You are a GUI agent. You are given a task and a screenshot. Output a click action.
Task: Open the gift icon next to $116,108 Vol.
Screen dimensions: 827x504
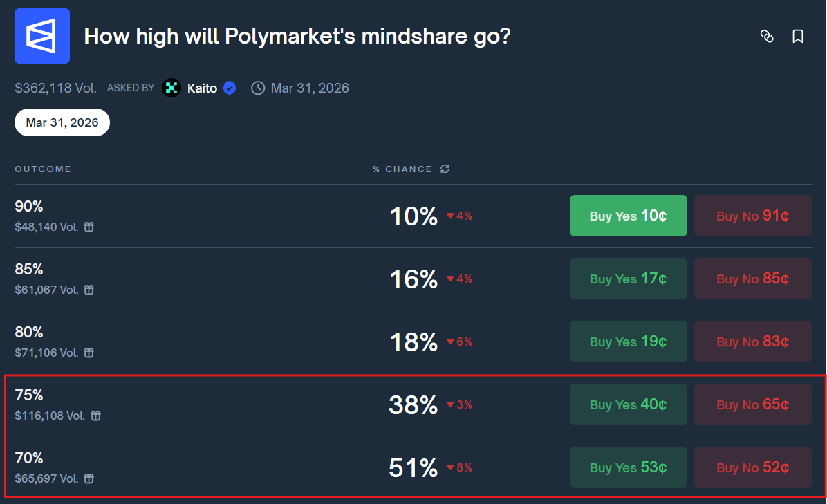[95, 416]
